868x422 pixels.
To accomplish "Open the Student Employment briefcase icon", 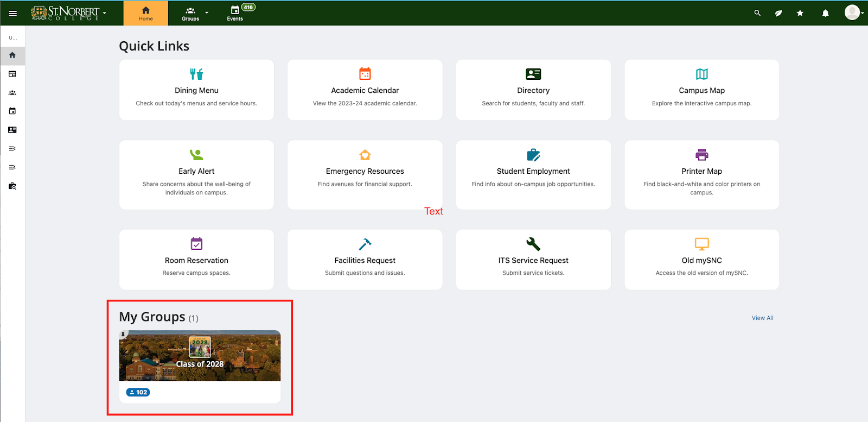I will click(533, 155).
